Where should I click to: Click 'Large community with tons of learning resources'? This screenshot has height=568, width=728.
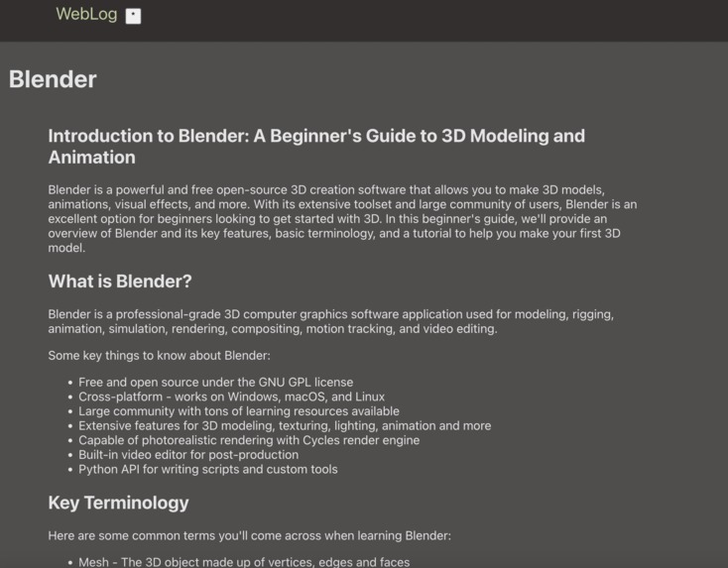(x=239, y=411)
